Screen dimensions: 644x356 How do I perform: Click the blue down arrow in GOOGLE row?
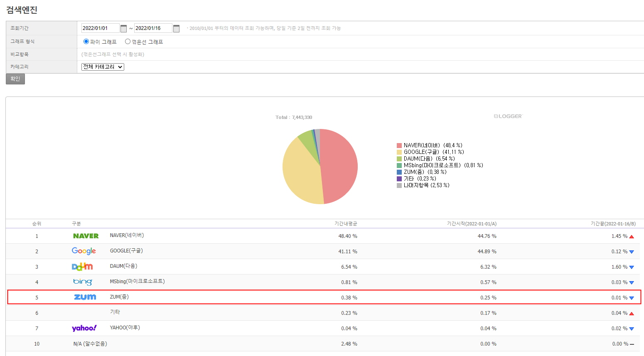pyautogui.click(x=632, y=252)
